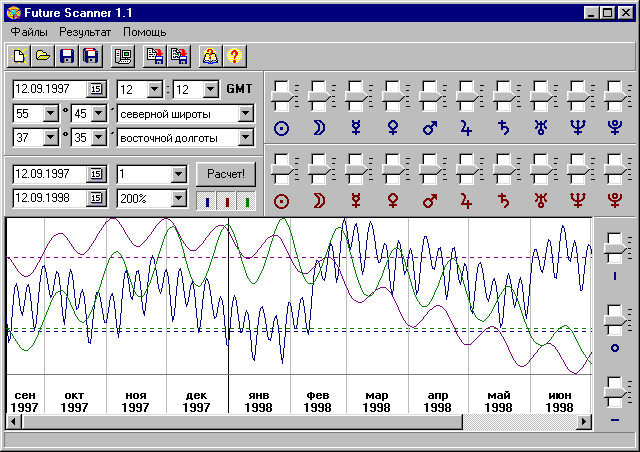640x452 pixels.
Task: Click the yellow question mark Help icon
Action: click(x=236, y=56)
